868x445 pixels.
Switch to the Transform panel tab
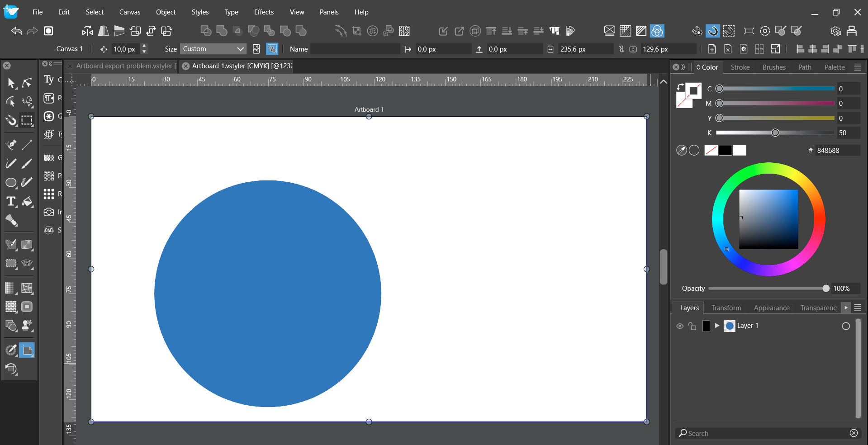click(726, 308)
